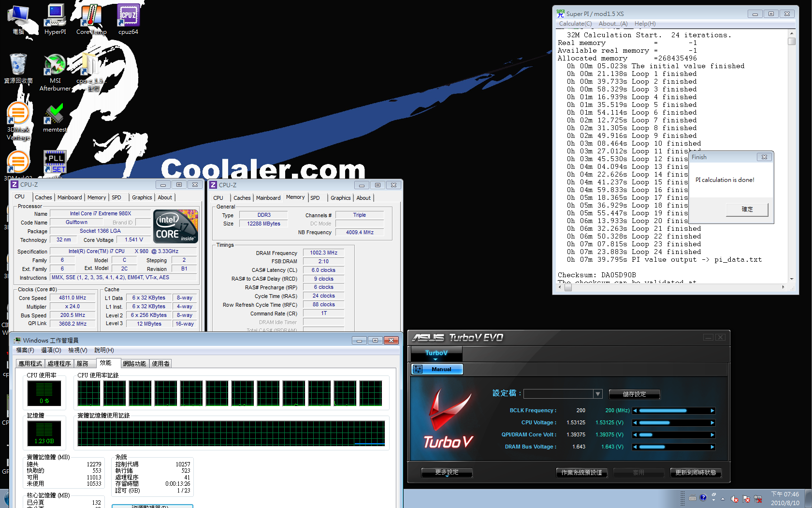Switch to 網路功能 tab in Task Manager
Screen dimensions: 812x508
click(134, 364)
